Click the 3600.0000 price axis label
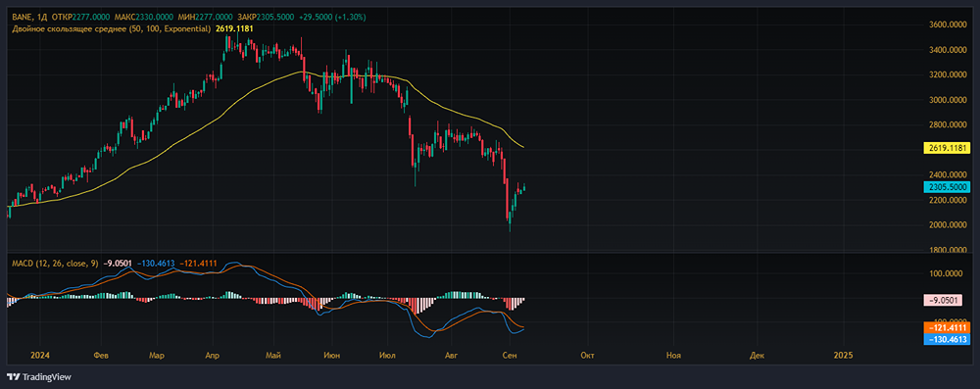The width and height of the screenshot is (980, 389). (x=949, y=25)
